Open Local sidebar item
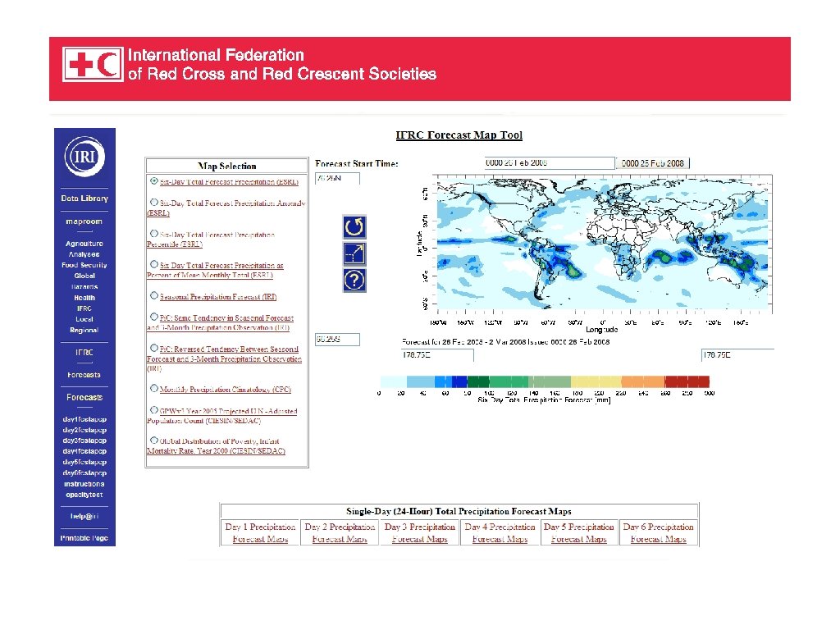 tap(84, 319)
